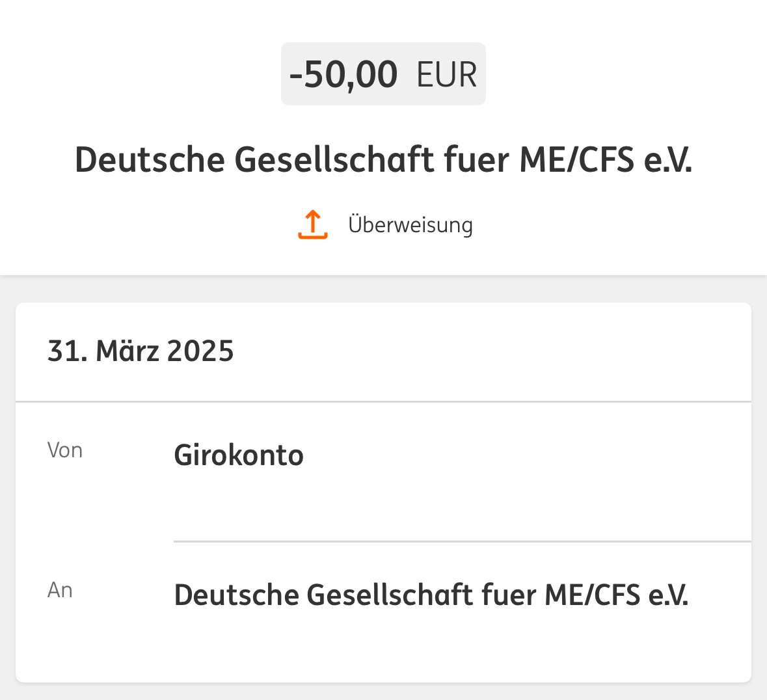
Task: Click the orange transfer arrow icon
Action: 313,224
